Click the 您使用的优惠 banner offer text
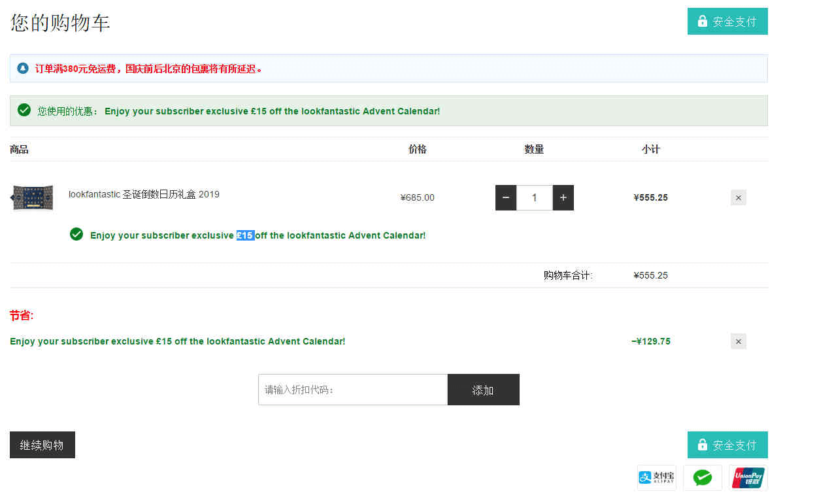 tap(273, 111)
